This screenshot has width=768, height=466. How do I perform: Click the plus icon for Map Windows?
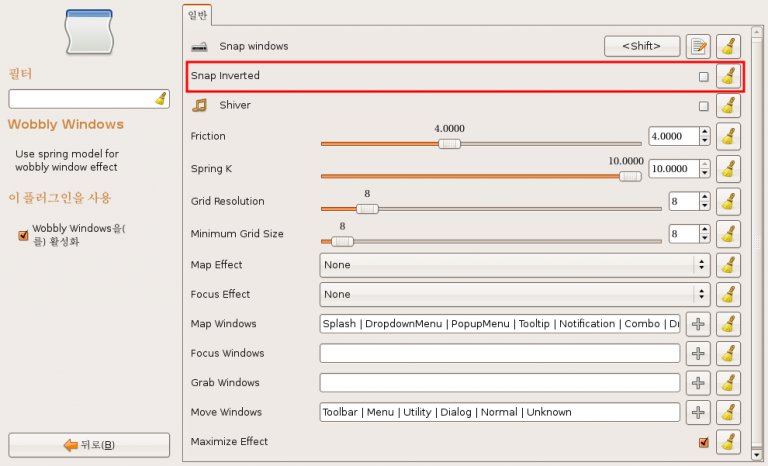tap(698, 324)
